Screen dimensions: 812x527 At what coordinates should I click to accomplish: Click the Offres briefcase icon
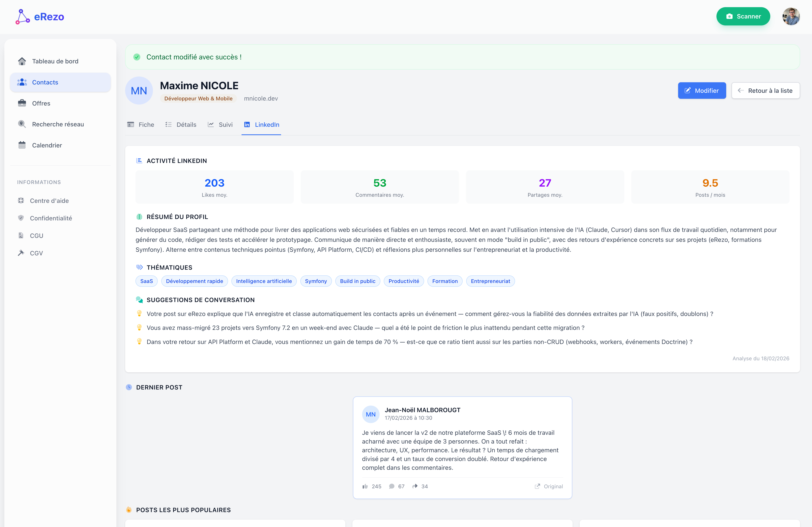tap(22, 103)
